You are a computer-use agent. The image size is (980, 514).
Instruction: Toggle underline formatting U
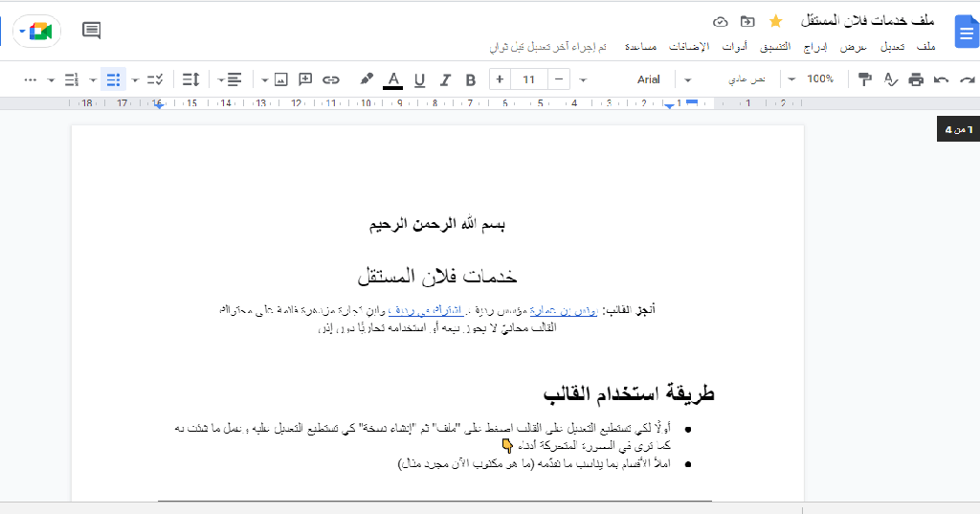[419, 80]
